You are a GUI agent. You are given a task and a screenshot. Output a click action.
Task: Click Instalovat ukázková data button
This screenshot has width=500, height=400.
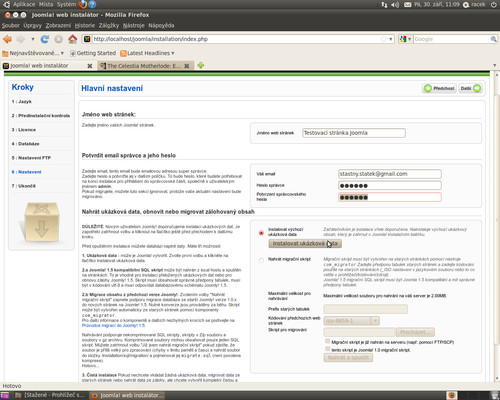[x=305, y=244]
